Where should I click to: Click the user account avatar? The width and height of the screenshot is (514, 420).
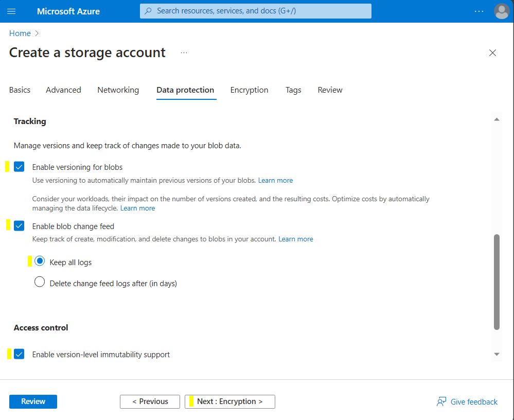click(x=501, y=11)
